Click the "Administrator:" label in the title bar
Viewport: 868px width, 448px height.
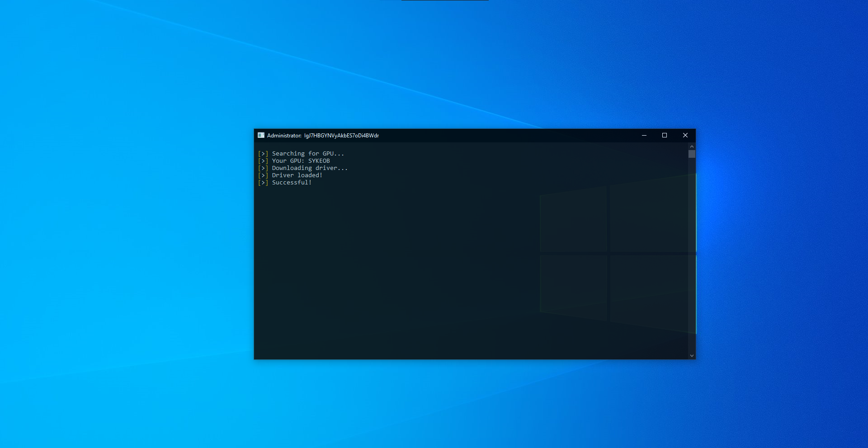point(284,136)
